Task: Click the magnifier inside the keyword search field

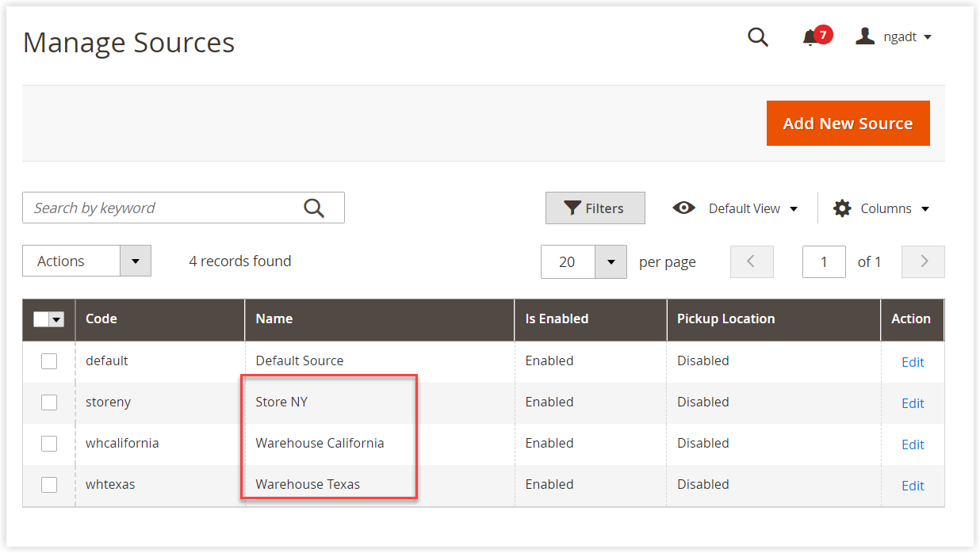Action: tap(313, 208)
